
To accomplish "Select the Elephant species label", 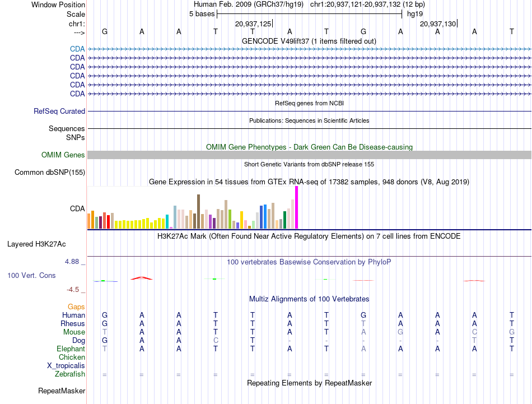I will (x=71, y=349).
